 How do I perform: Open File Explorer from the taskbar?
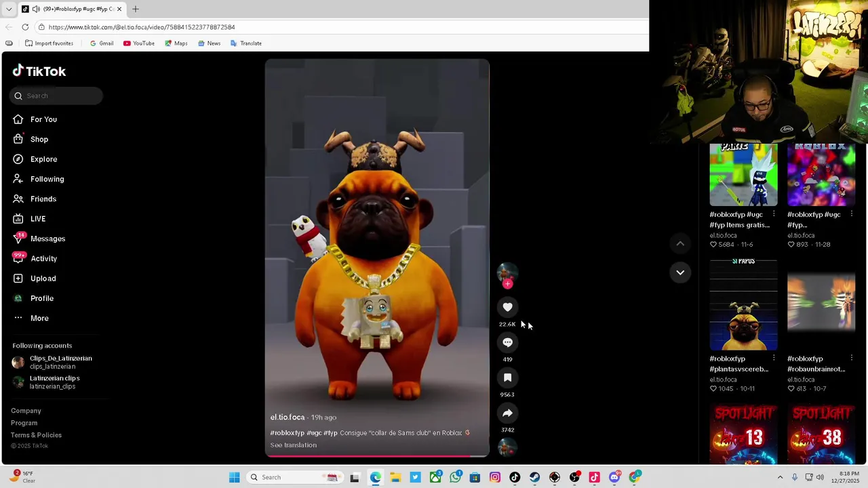[395, 477]
